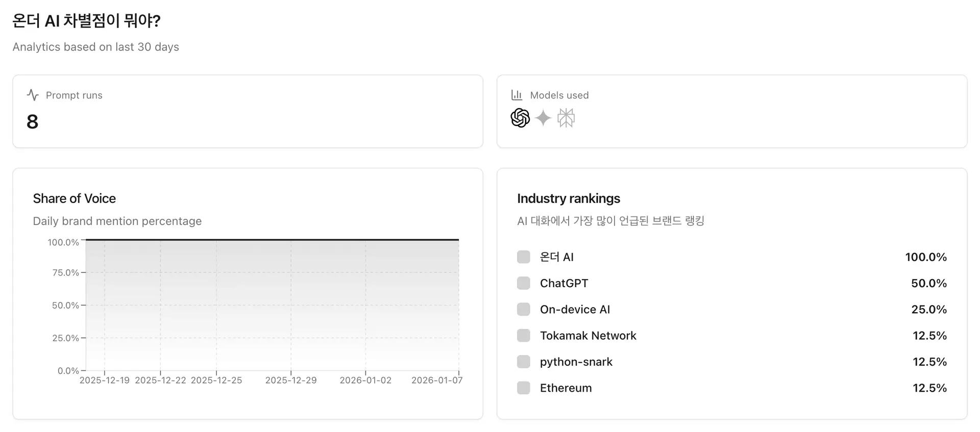This screenshot has height=432, width=980.
Task: Click the 25.0% value for On-device AI
Action: point(929,310)
